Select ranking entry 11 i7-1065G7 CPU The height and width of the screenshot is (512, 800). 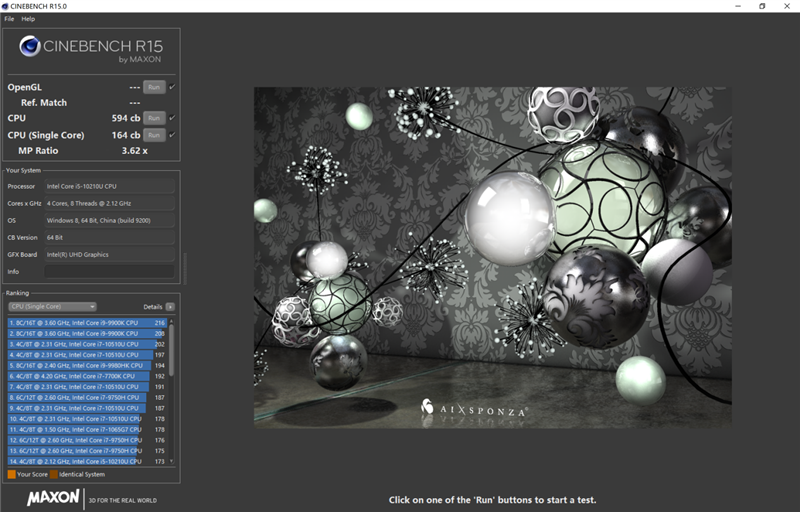(87, 429)
